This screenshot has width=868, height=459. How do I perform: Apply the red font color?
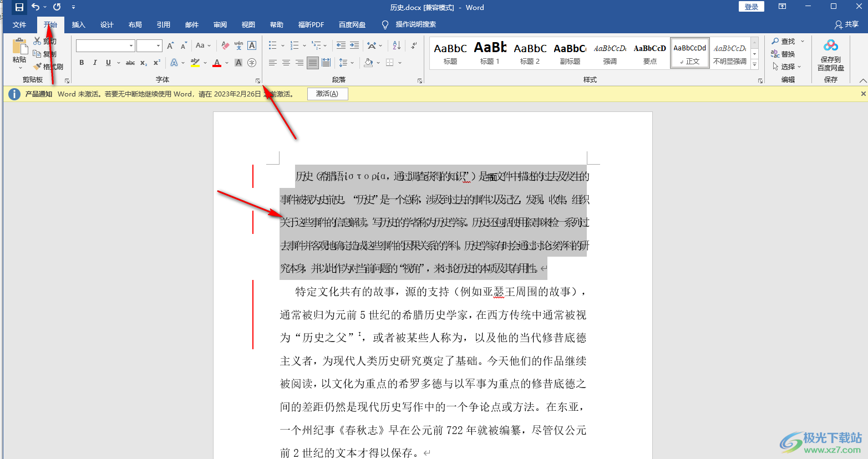217,63
